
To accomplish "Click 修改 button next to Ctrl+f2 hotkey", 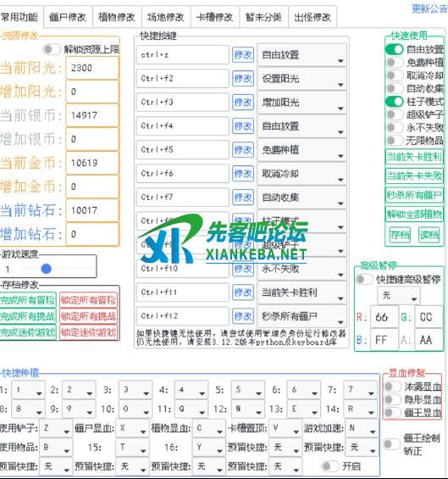I will pos(242,79).
